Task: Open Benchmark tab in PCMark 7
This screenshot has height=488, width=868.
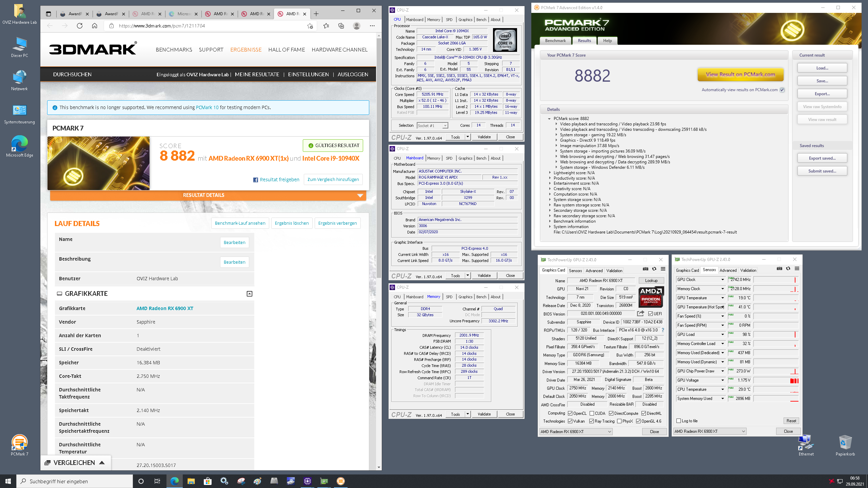Action: [555, 41]
